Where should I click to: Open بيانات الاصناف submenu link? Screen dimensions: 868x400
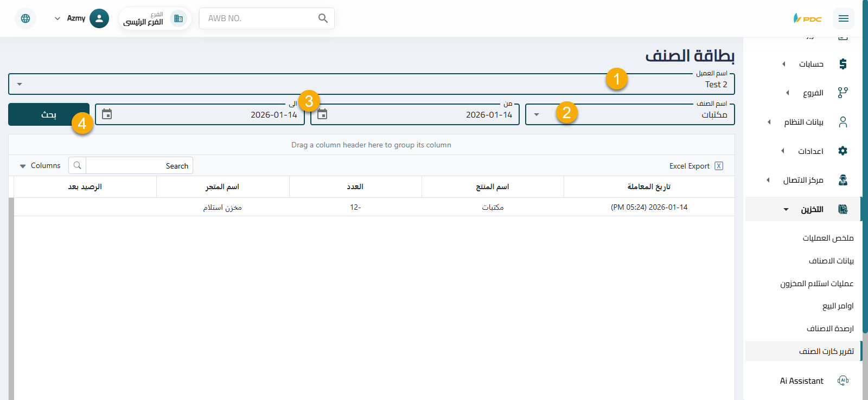(831, 261)
